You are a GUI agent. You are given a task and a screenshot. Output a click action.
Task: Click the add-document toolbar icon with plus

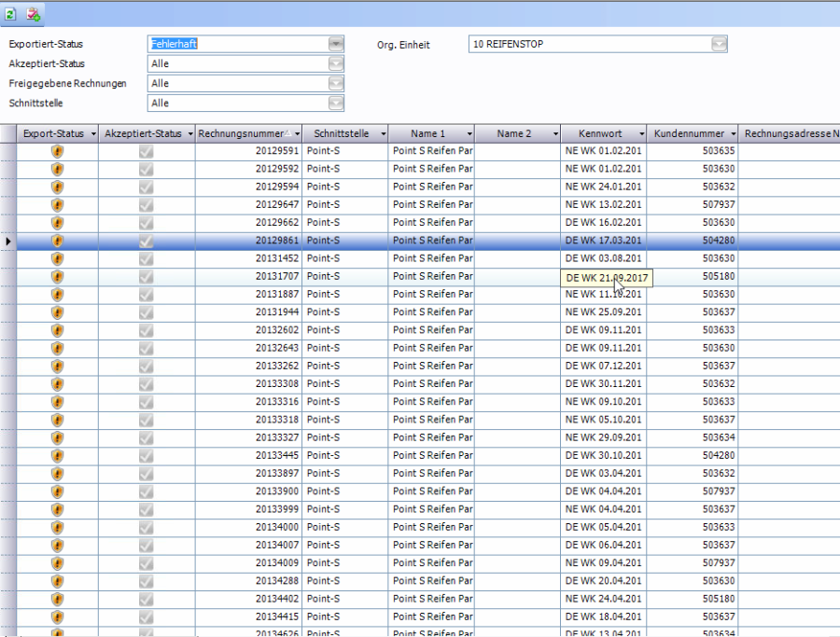[34, 14]
